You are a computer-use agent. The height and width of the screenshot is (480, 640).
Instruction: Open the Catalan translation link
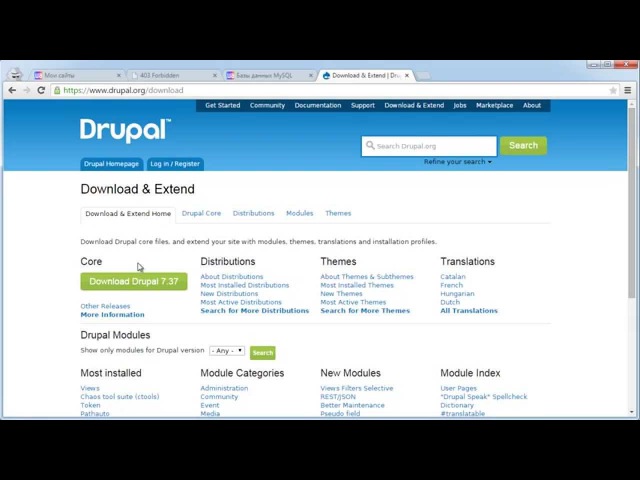click(453, 277)
